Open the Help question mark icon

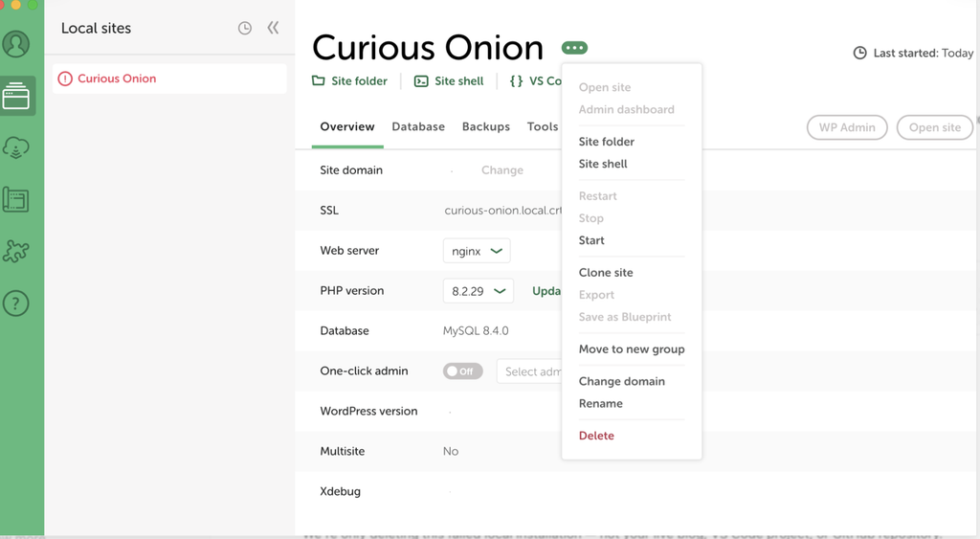pos(16,303)
